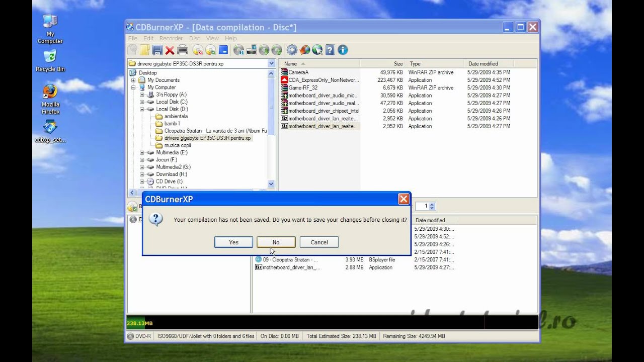This screenshot has height=362, width=644.
Task: Select the CDA_ExpressOnly_NonNetwor... file
Action: [320, 80]
